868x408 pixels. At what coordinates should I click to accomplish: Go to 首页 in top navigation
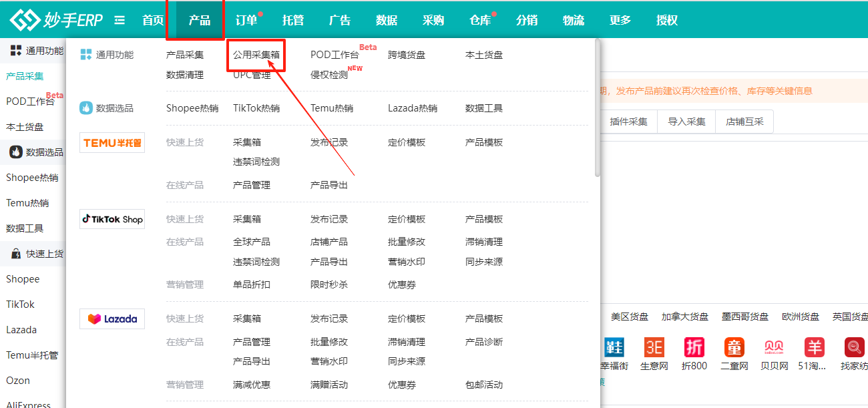(x=153, y=20)
